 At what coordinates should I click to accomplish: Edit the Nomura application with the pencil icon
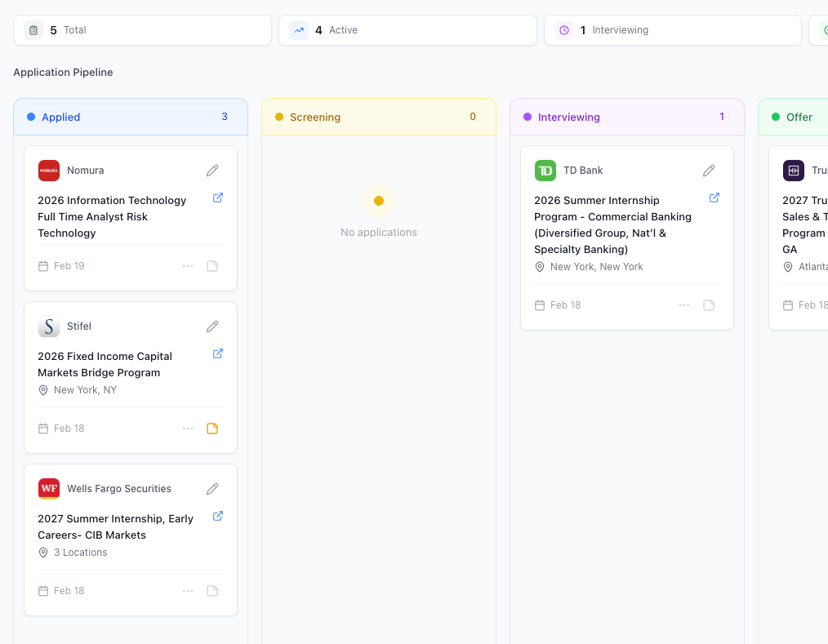pos(212,170)
